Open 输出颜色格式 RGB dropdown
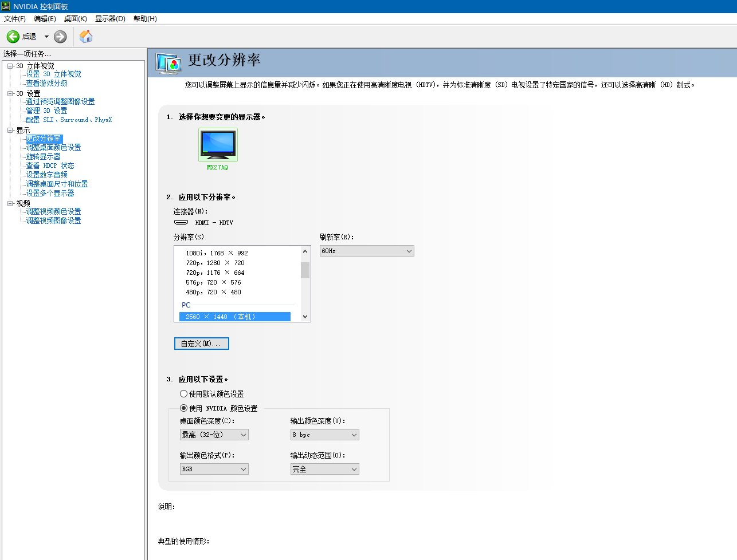The height and width of the screenshot is (560, 737). point(214,469)
